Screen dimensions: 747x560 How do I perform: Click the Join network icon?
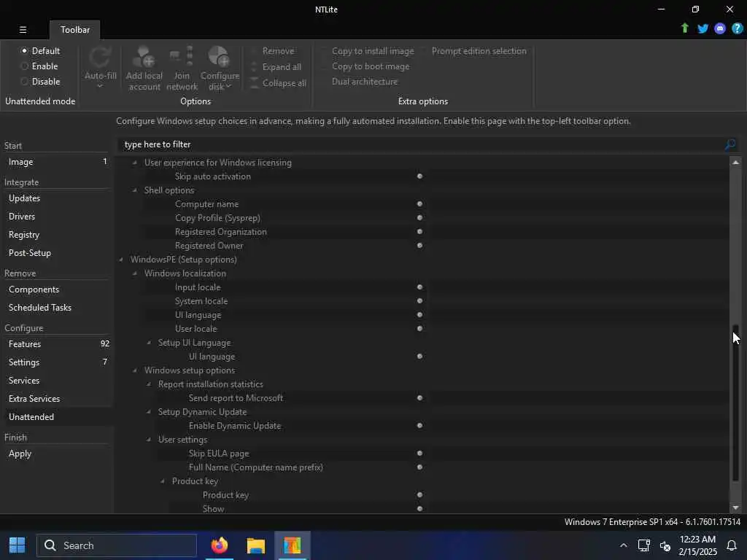point(182,57)
